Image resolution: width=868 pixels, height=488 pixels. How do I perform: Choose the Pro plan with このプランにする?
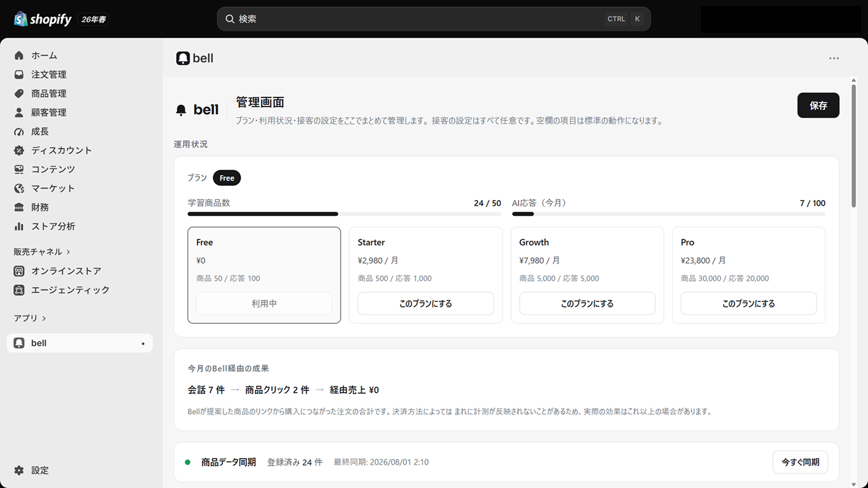pyautogui.click(x=749, y=304)
